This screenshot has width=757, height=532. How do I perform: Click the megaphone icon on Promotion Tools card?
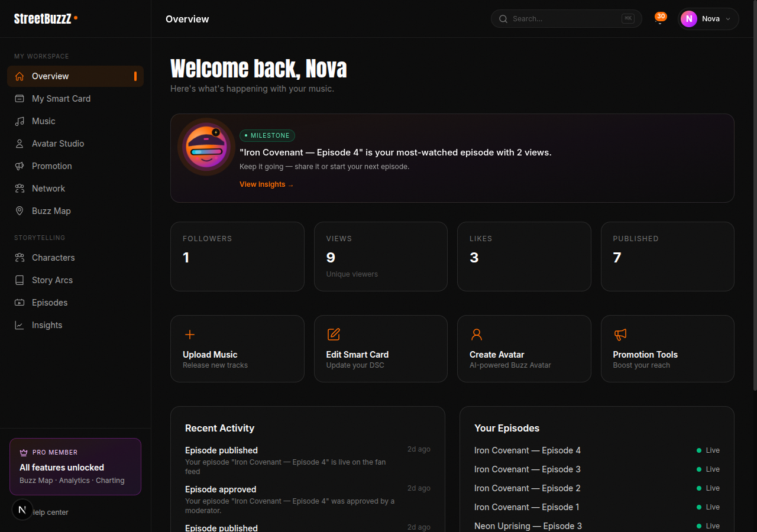click(620, 335)
